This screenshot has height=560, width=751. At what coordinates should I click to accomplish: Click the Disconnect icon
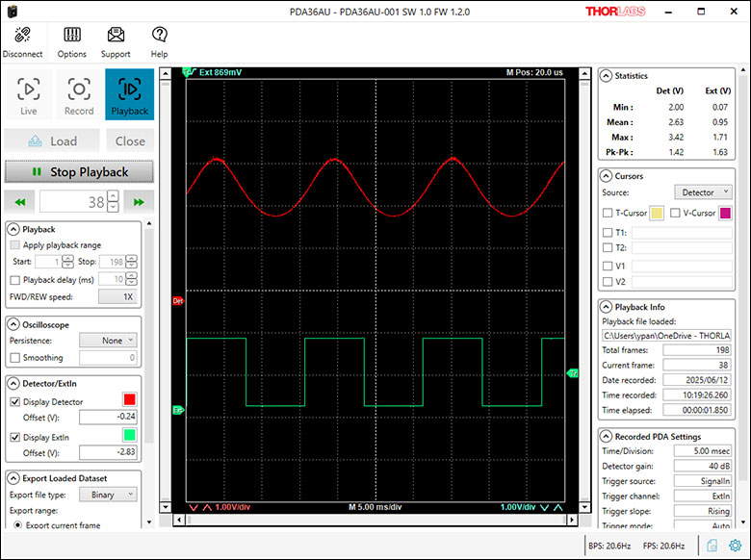click(22, 36)
